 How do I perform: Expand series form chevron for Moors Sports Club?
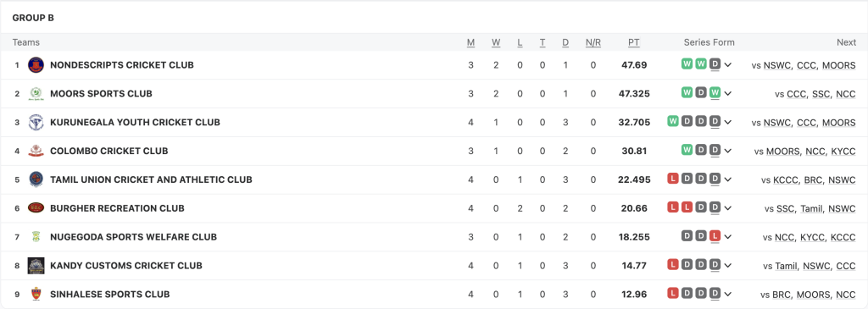(728, 94)
